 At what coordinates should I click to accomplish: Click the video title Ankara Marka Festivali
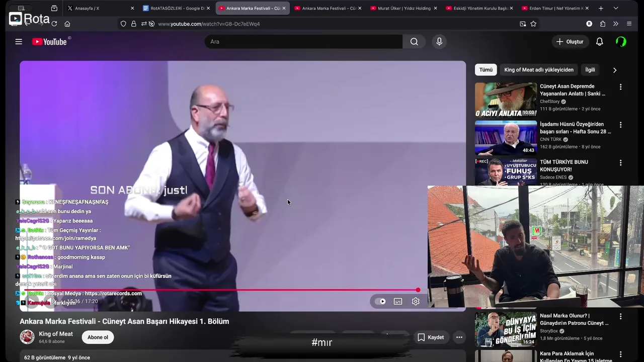click(124, 321)
